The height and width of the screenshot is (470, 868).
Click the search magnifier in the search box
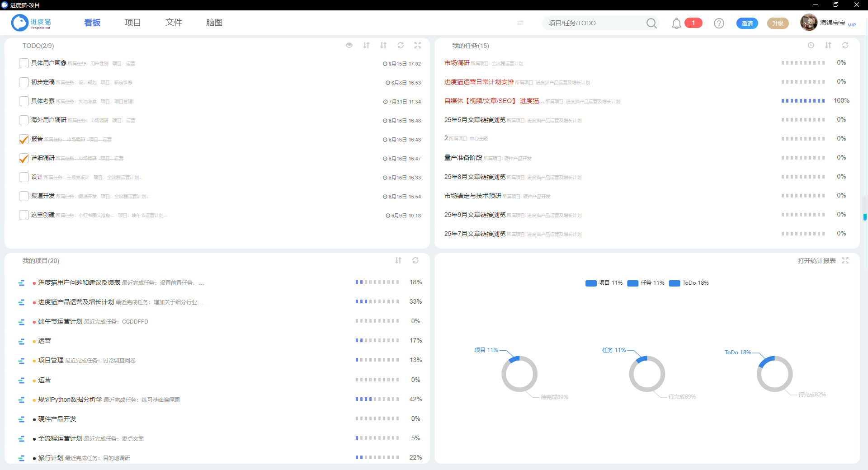(651, 23)
